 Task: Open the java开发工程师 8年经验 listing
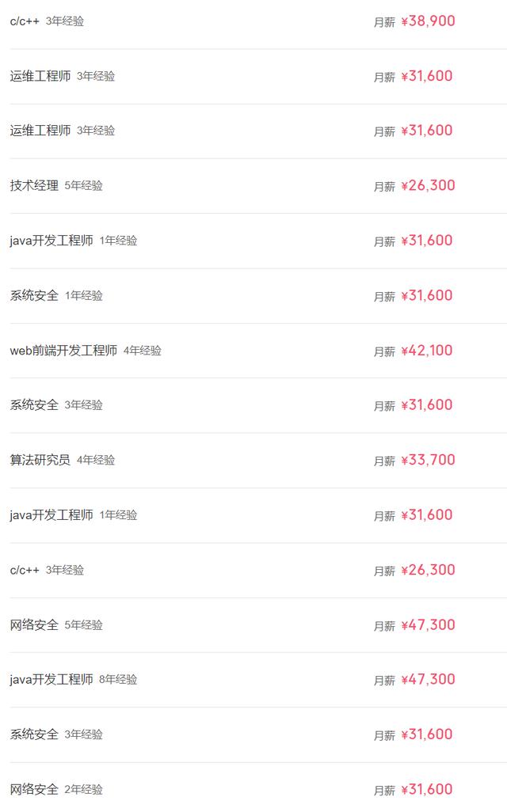pyautogui.click(x=51, y=680)
